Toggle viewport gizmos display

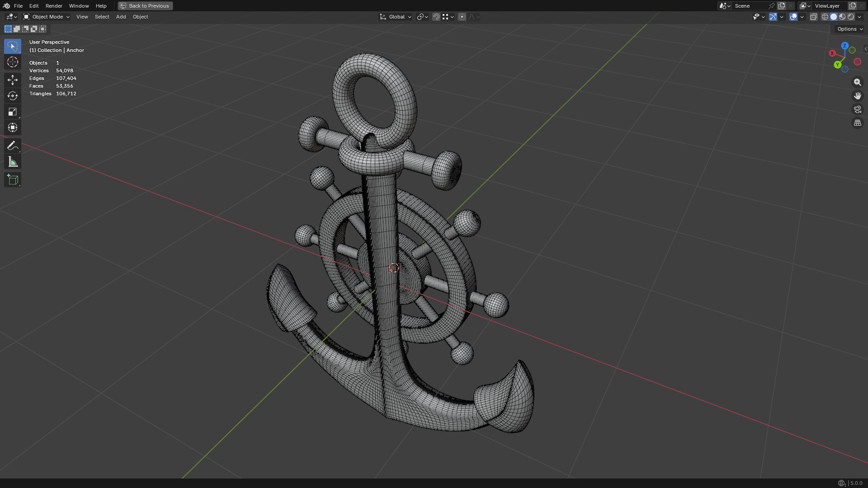[x=773, y=17]
